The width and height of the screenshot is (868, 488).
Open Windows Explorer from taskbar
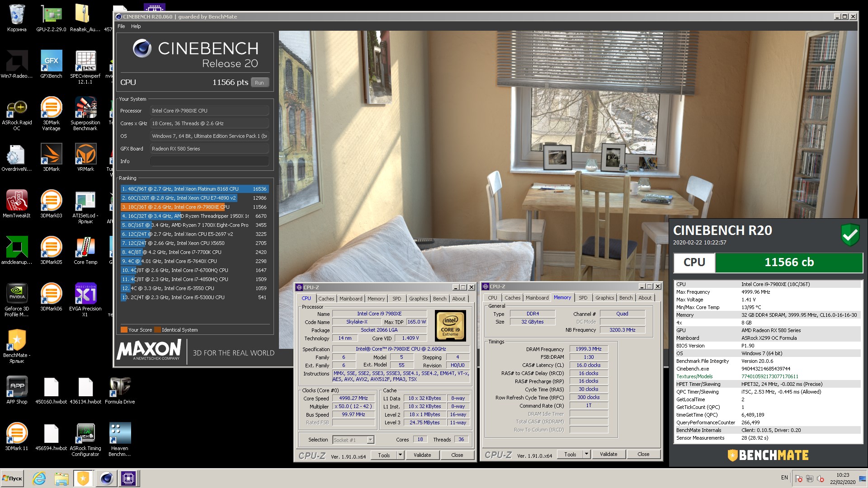click(61, 478)
